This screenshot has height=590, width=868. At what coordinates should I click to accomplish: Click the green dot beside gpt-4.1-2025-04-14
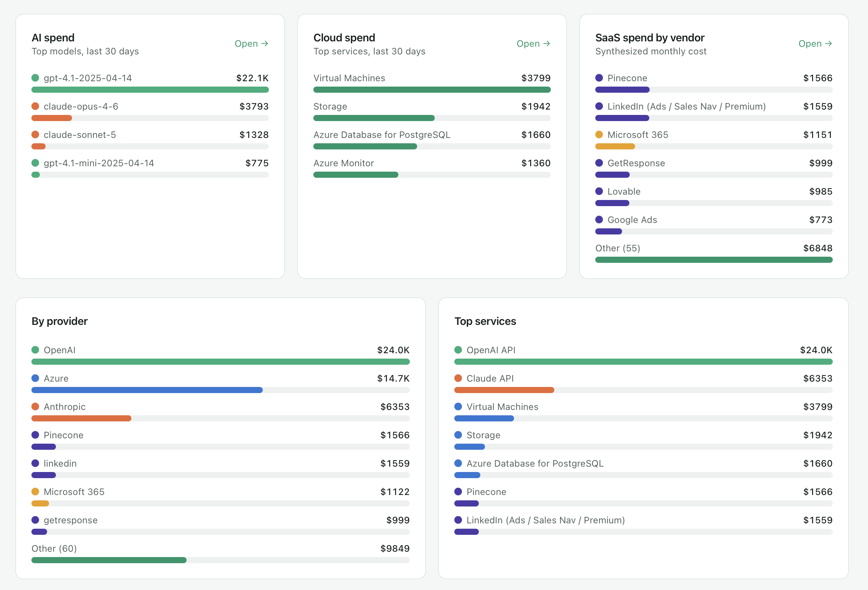click(35, 78)
